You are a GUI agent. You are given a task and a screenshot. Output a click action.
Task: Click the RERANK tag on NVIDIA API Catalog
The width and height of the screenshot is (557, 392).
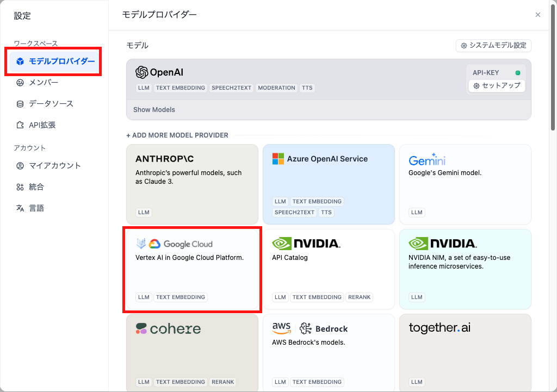(359, 297)
